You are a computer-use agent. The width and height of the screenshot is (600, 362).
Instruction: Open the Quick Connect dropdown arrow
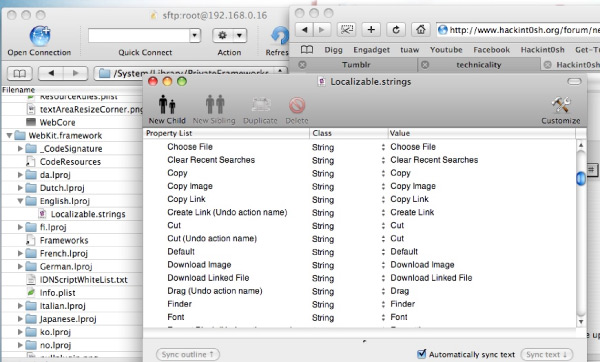(x=195, y=36)
